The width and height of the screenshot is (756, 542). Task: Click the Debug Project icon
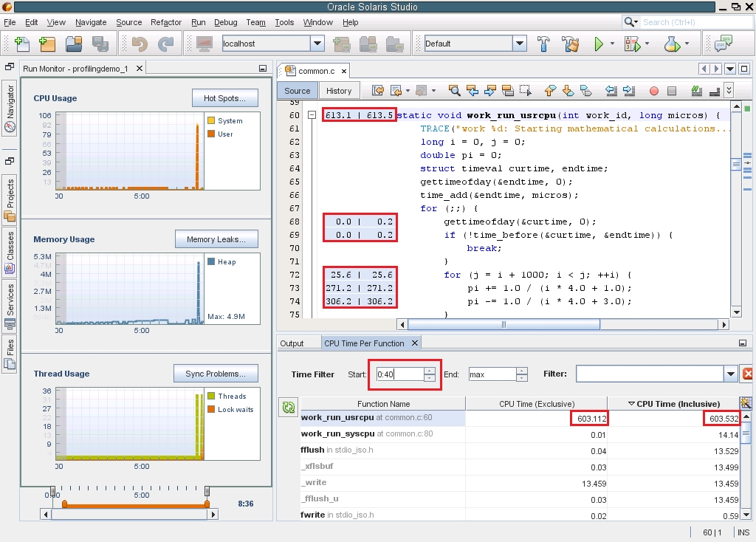point(633,44)
